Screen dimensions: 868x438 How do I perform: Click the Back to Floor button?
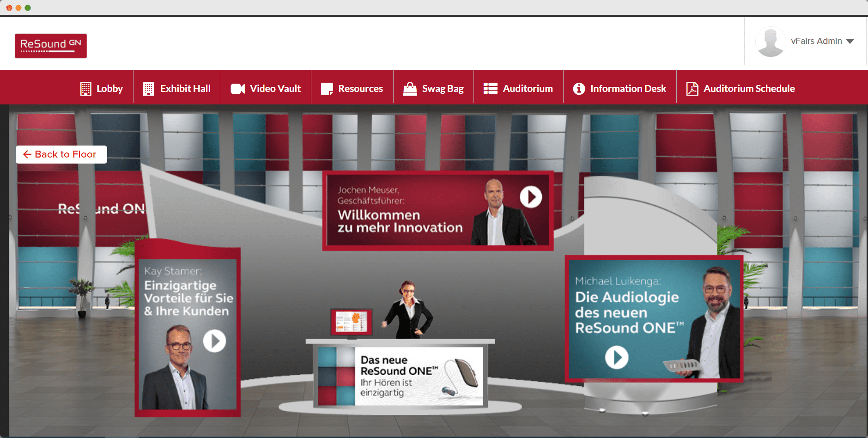pos(61,154)
